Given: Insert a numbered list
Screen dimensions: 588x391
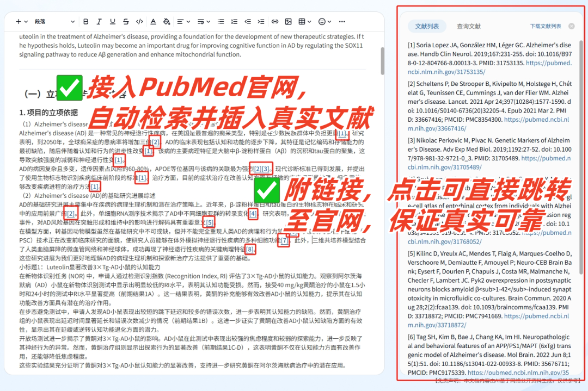Looking at the screenshot, I should pos(234,22).
